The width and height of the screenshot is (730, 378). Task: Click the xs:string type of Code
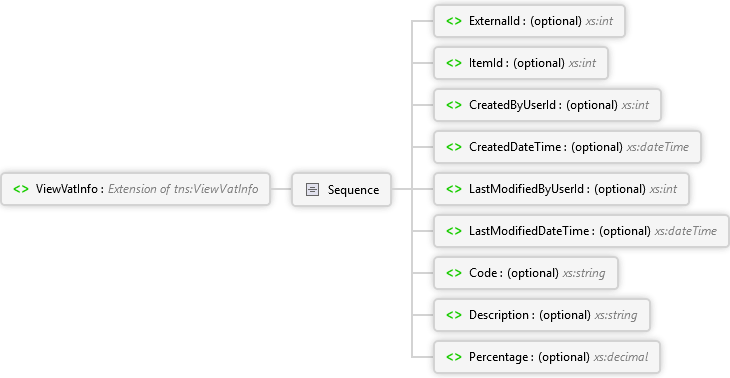(x=584, y=273)
